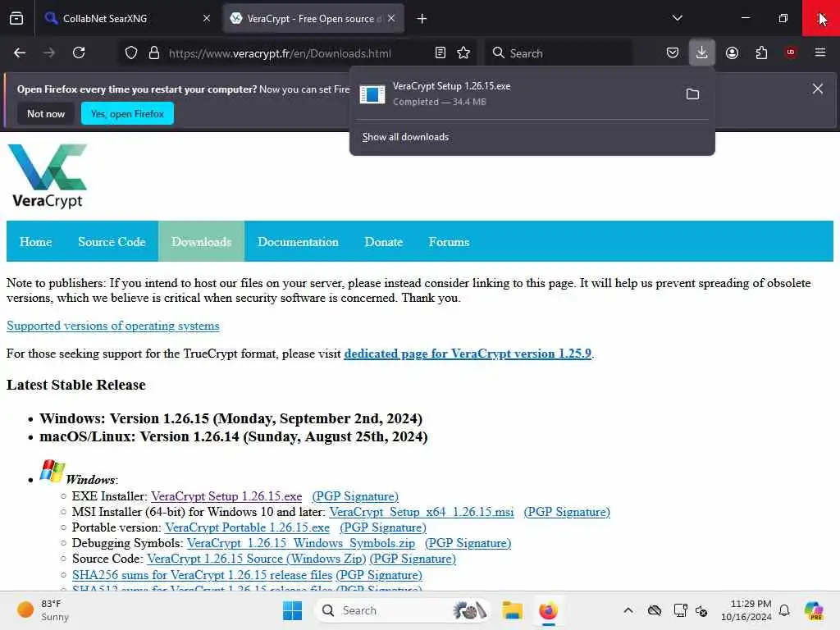The width and height of the screenshot is (840, 630).
Task: Open Supported versions of operating systems link
Action: coord(113,326)
